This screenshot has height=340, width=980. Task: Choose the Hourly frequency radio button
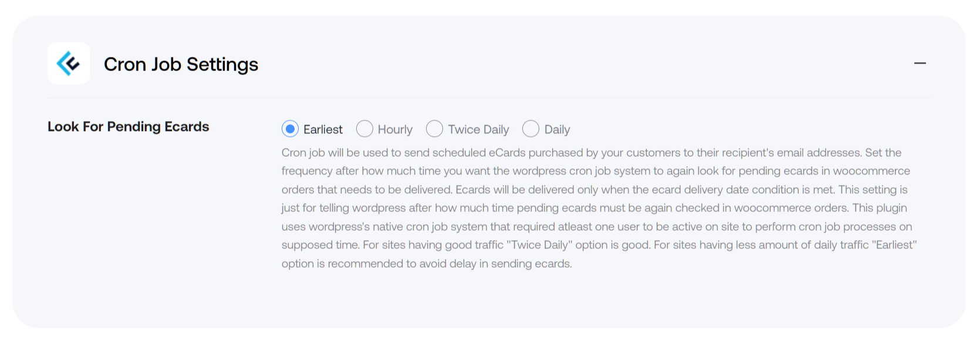[x=364, y=129]
